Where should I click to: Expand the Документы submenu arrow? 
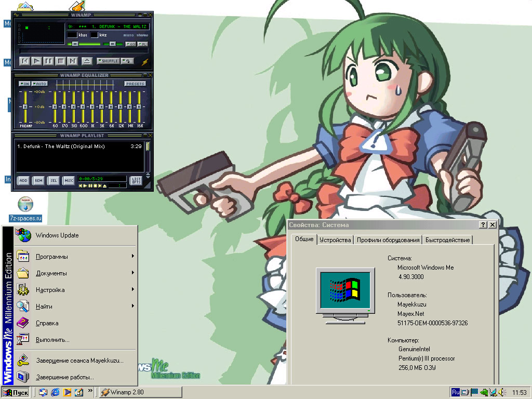coord(133,273)
